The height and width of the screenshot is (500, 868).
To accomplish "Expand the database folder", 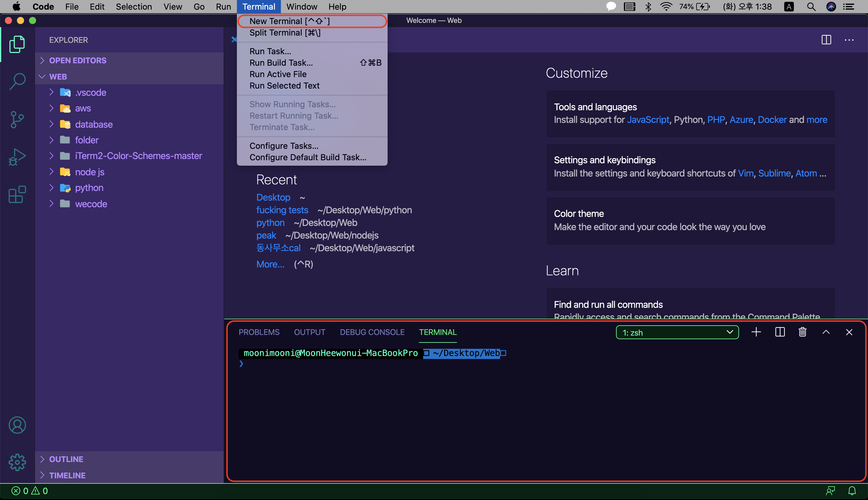I will tap(93, 124).
